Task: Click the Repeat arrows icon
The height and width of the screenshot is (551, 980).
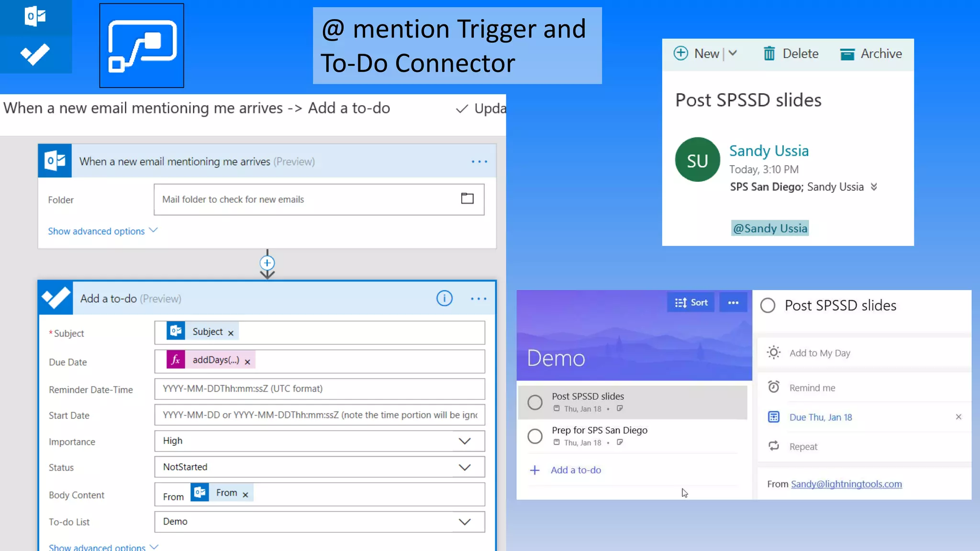Action: pos(773,446)
